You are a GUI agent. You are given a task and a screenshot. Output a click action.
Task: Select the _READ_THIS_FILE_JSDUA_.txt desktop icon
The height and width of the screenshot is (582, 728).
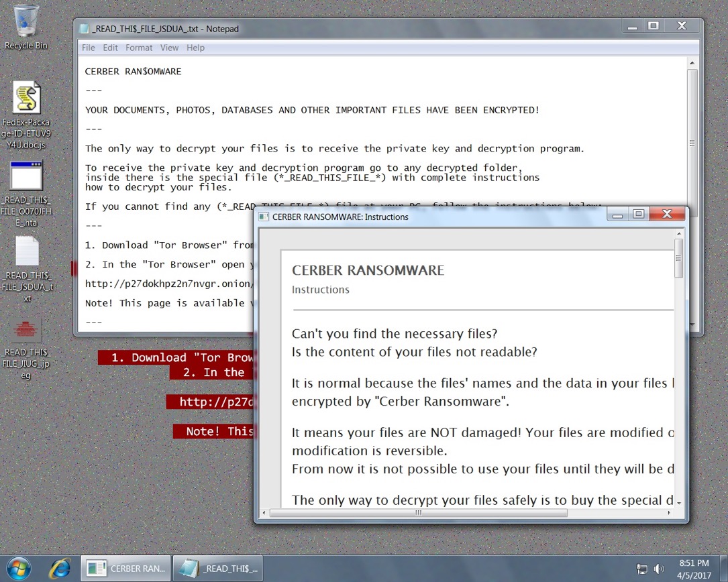click(27, 269)
